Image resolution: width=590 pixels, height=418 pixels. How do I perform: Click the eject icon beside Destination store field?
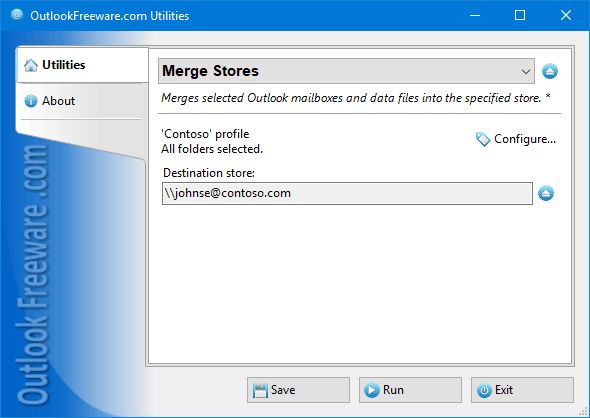point(546,193)
